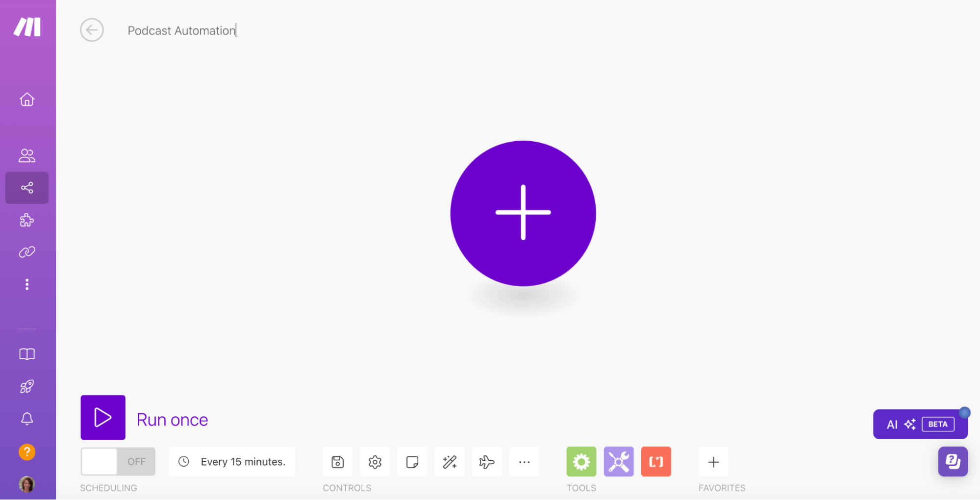Screen dimensions: 980x500
Task: Open Scenarios (share-nodes icon)
Action: (x=27, y=188)
